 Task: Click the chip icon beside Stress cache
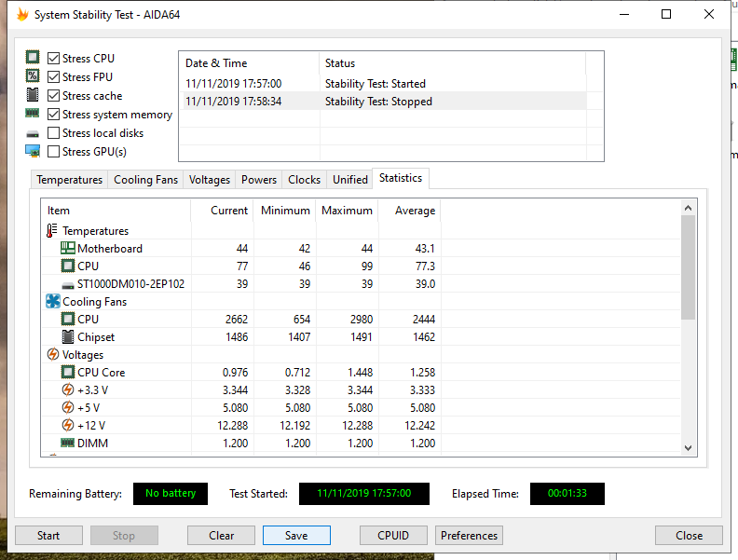(33, 95)
